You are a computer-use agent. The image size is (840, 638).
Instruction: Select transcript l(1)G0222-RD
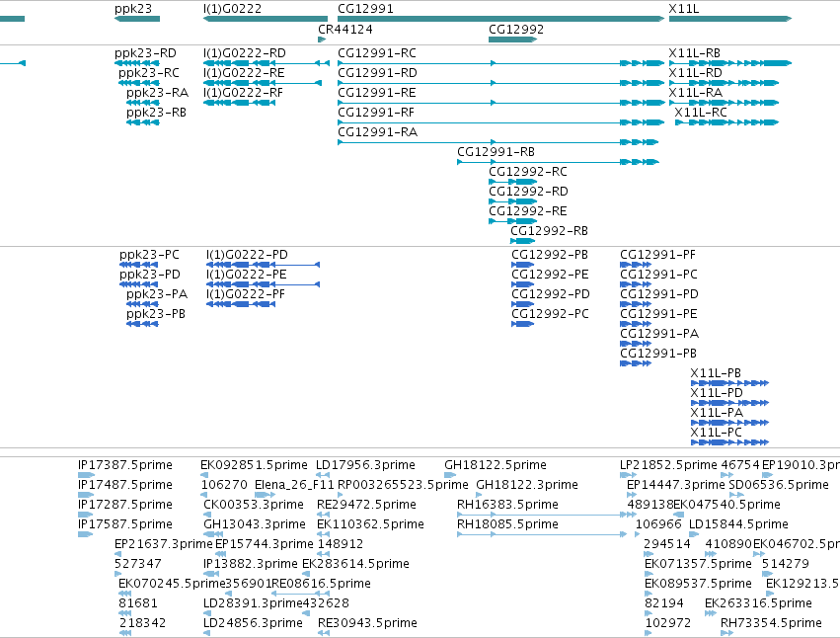267,63
